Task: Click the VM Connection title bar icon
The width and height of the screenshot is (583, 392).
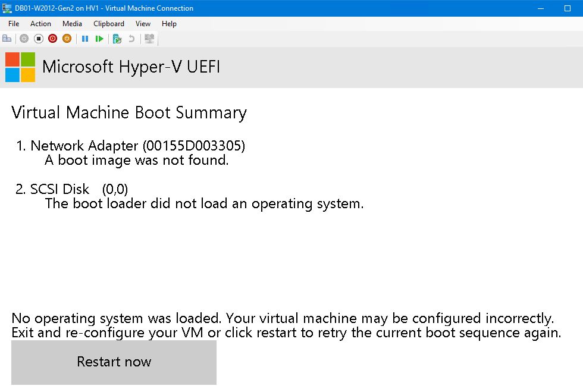Action: coord(7,8)
